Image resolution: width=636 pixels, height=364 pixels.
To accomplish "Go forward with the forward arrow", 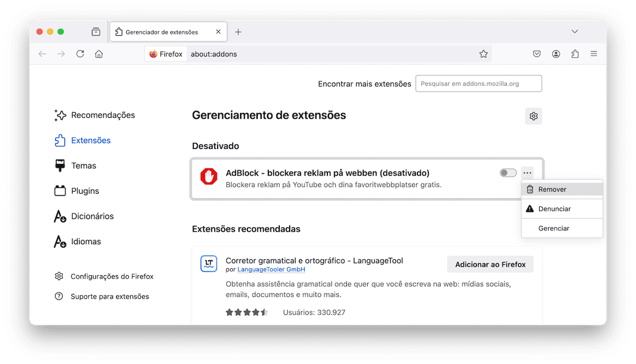I will click(x=61, y=54).
